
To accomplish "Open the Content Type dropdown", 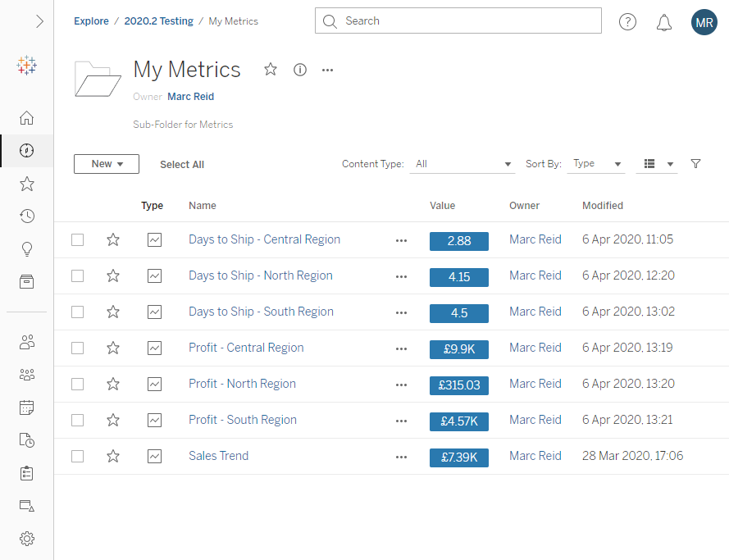I will tap(463, 164).
